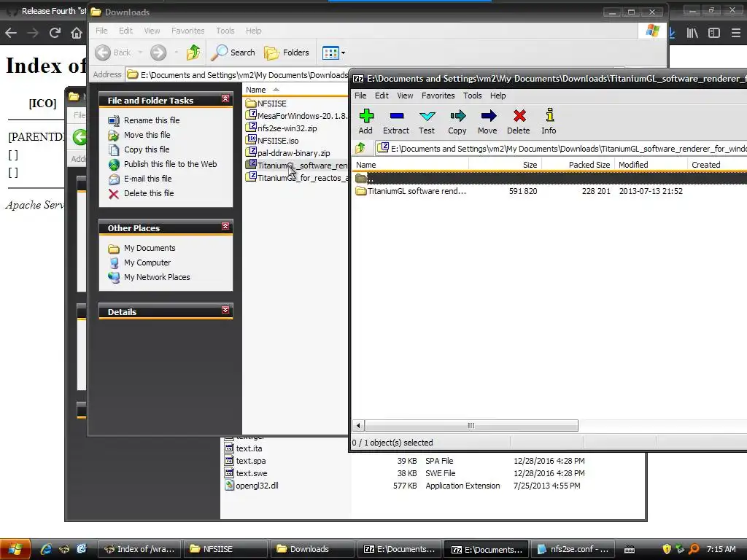Click the 7-Zip horizontal scrollbar thumb

coord(471,426)
